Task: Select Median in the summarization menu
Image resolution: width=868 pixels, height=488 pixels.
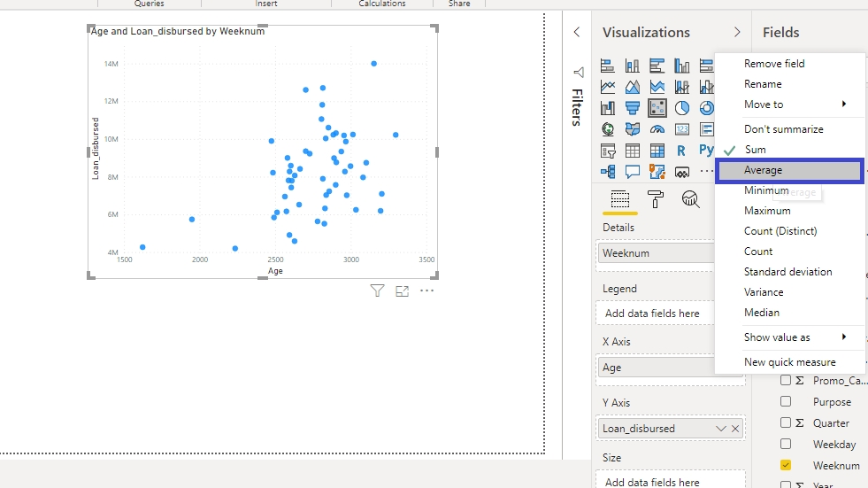Action: point(762,313)
